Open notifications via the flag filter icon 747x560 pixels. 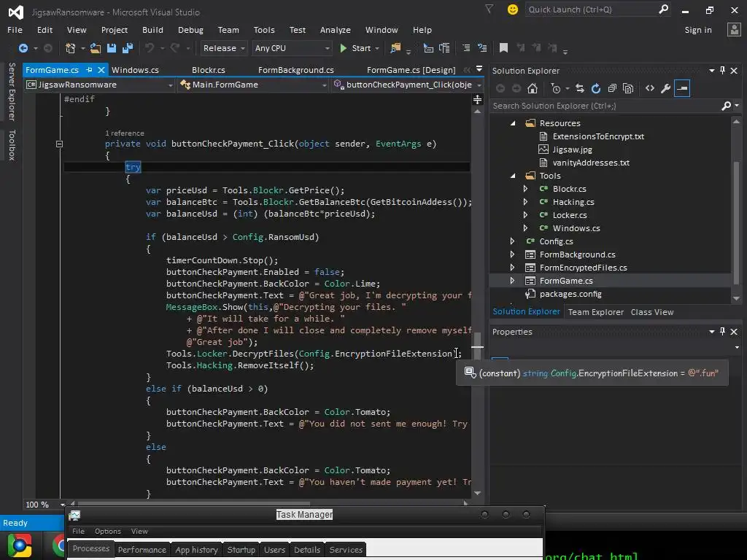tap(489, 9)
